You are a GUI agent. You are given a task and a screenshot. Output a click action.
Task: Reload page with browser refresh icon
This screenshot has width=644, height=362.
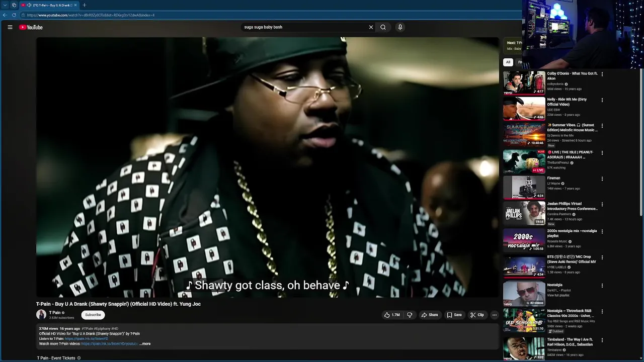click(14, 15)
